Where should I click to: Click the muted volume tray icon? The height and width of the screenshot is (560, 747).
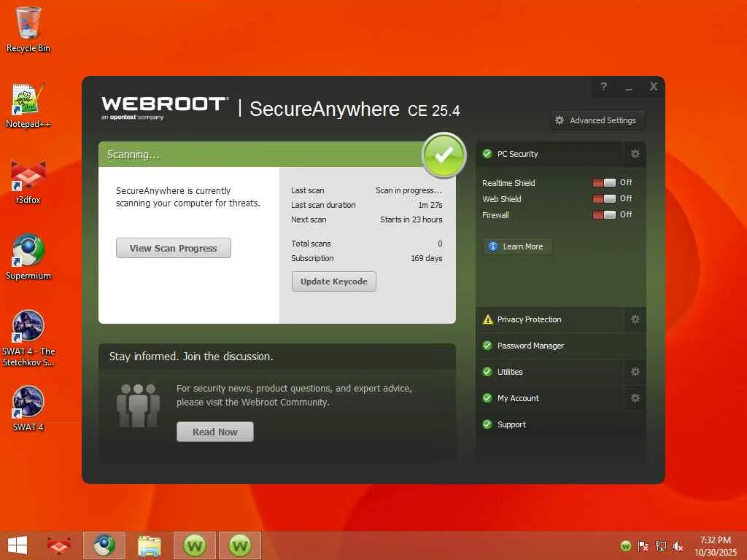[x=678, y=546]
